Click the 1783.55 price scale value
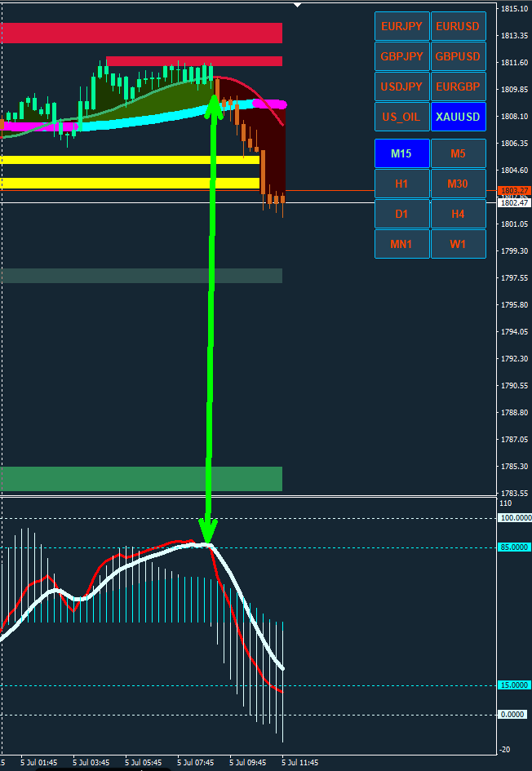Image resolution: width=532 pixels, height=771 pixels. [x=516, y=493]
